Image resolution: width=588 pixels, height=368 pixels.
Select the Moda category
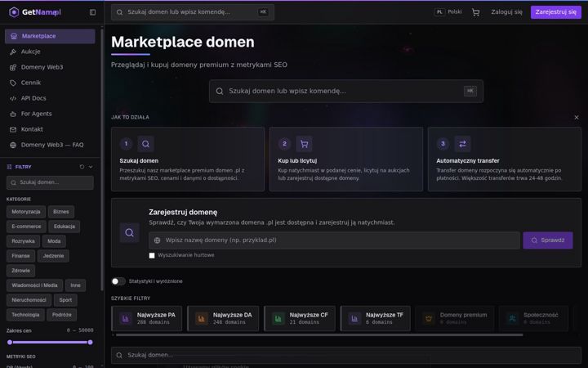click(x=54, y=241)
